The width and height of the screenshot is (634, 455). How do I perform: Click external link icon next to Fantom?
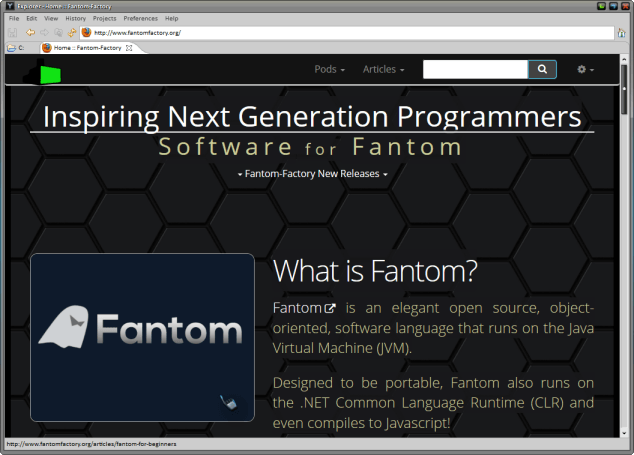pos(329,308)
